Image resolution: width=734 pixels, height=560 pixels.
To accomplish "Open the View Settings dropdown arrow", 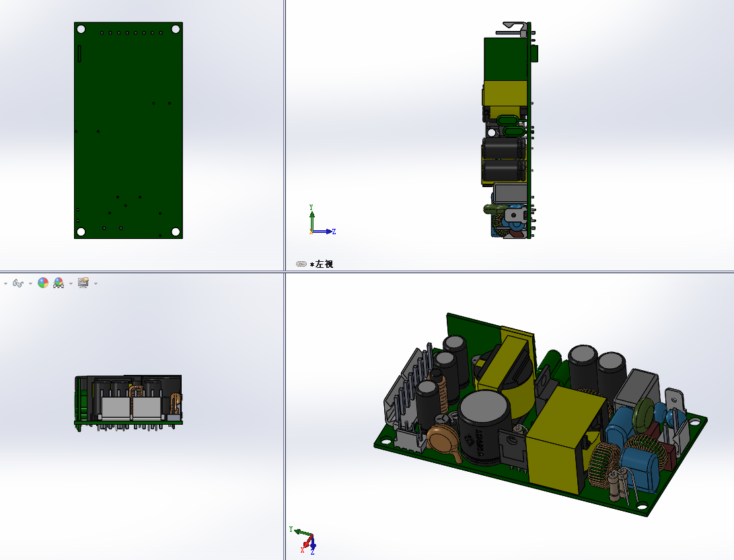I will (x=96, y=283).
